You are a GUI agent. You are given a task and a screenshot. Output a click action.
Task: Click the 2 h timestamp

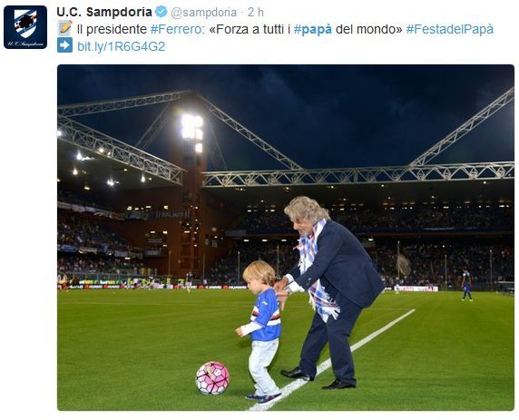click(x=256, y=13)
